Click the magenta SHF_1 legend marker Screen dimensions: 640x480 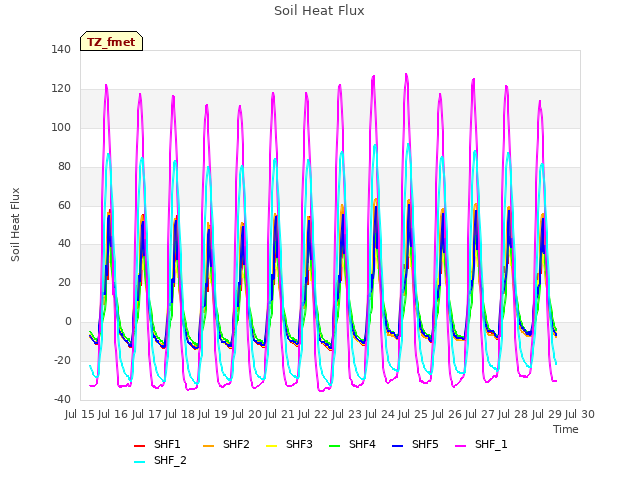(x=460, y=446)
